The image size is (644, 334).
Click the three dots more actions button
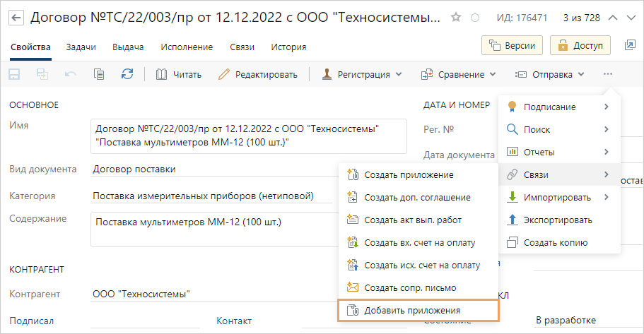click(x=607, y=74)
